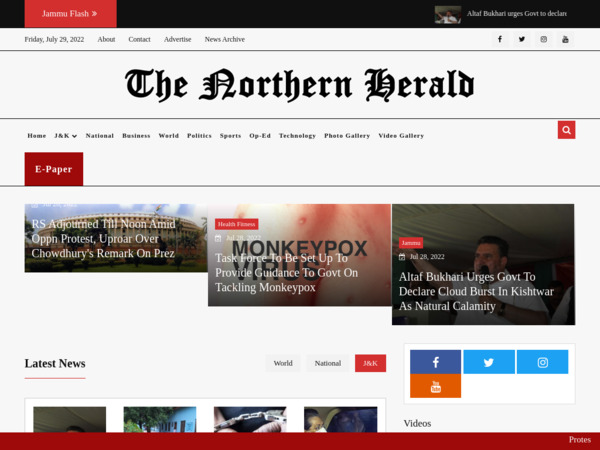Open the blue building news thumbnail
Viewport: 600px width, 450px height.
pyautogui.click(x=160, y=419)
